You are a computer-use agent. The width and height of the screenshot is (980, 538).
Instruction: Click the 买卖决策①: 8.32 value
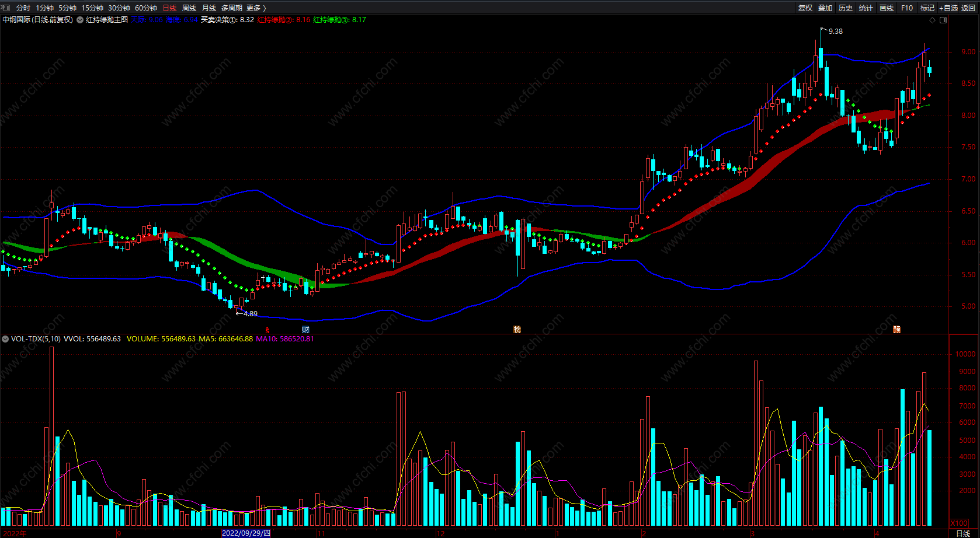[227, 20]
